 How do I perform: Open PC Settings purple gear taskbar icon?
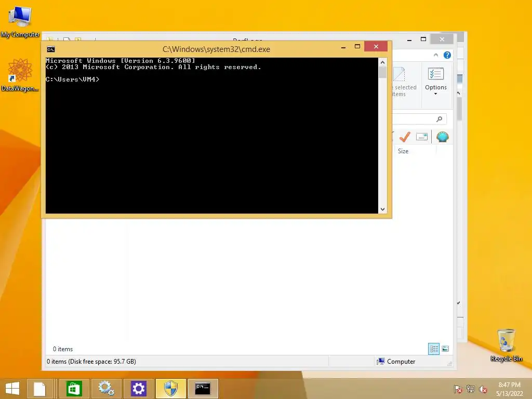tap(138, 389)
